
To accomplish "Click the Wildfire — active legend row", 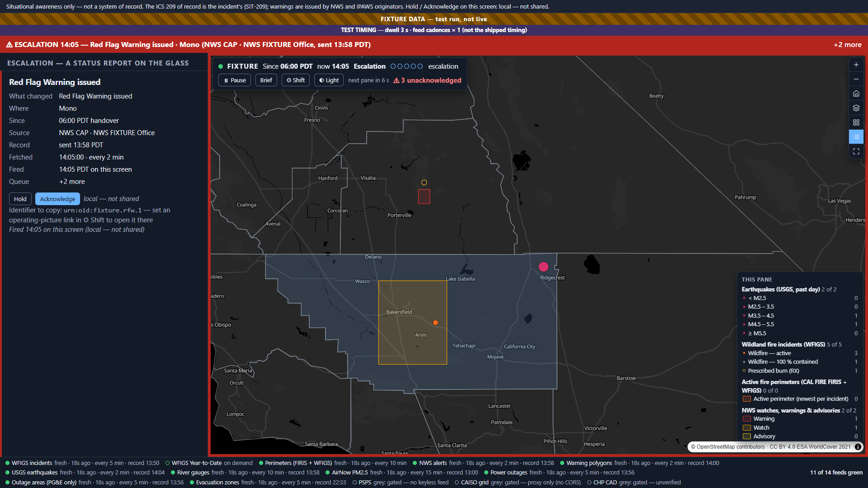I will [x=800, y=353].
